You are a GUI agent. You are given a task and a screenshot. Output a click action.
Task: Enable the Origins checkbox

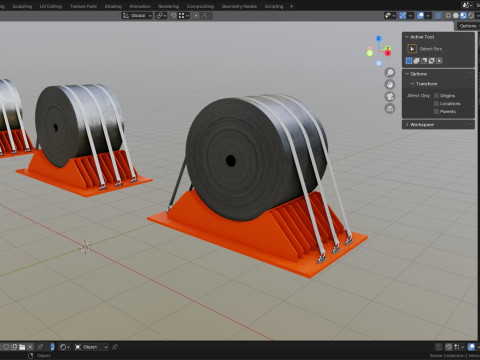[436, 96]
